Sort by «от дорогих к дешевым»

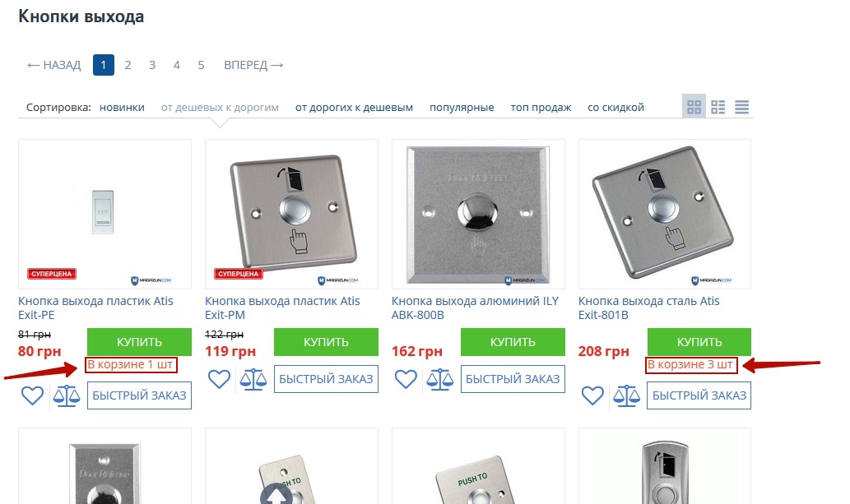point(354,108)
